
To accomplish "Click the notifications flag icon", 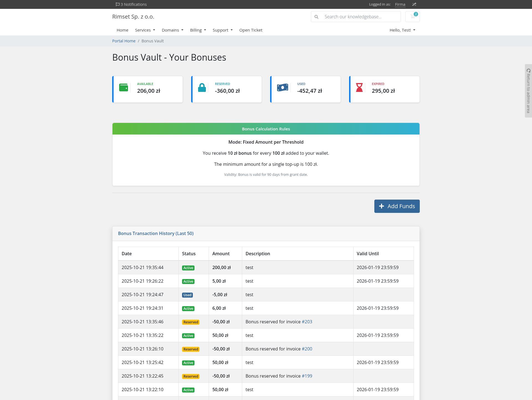I will pos(118,4).
